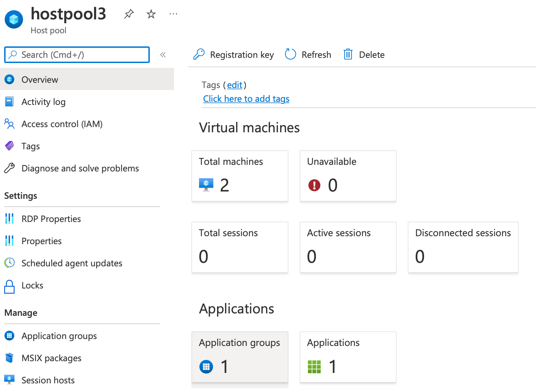Image resolution: width=536 pixels, height=392 pixels.
Task: Click the Locks padlock icon
Action: (x=9, y=287)
